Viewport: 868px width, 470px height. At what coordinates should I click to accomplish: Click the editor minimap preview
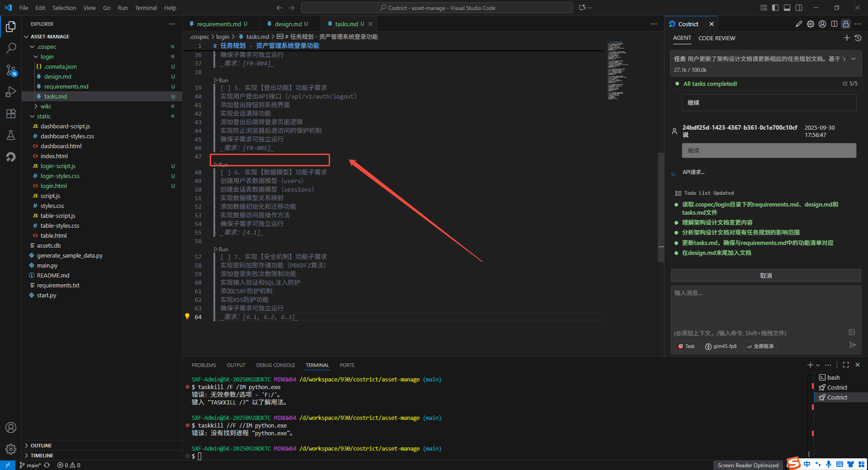tap(615, 70)
